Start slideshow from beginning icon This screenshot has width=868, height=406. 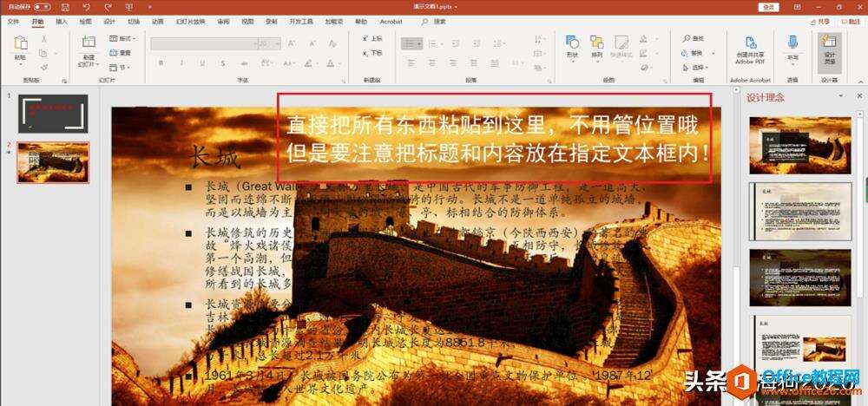(129, 7)
